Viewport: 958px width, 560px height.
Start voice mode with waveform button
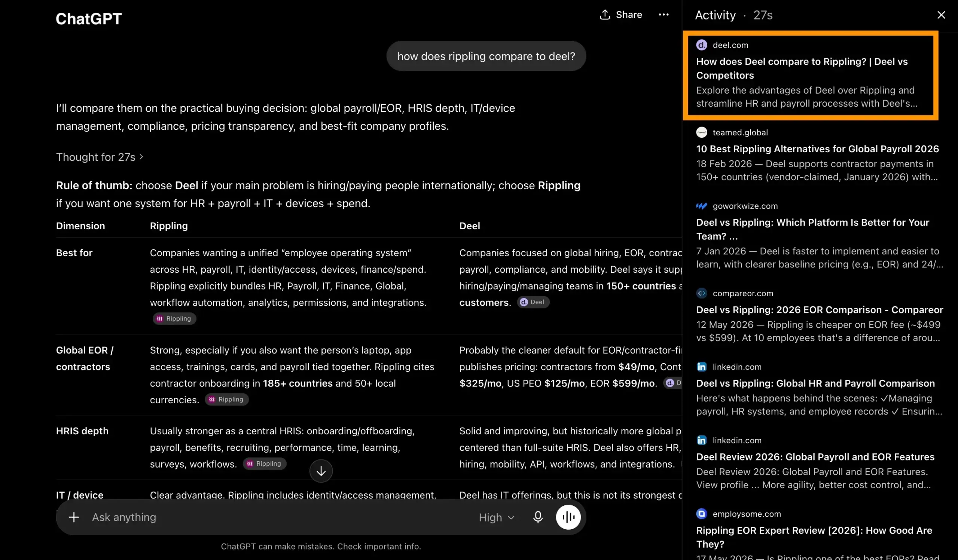click(568, 517)
